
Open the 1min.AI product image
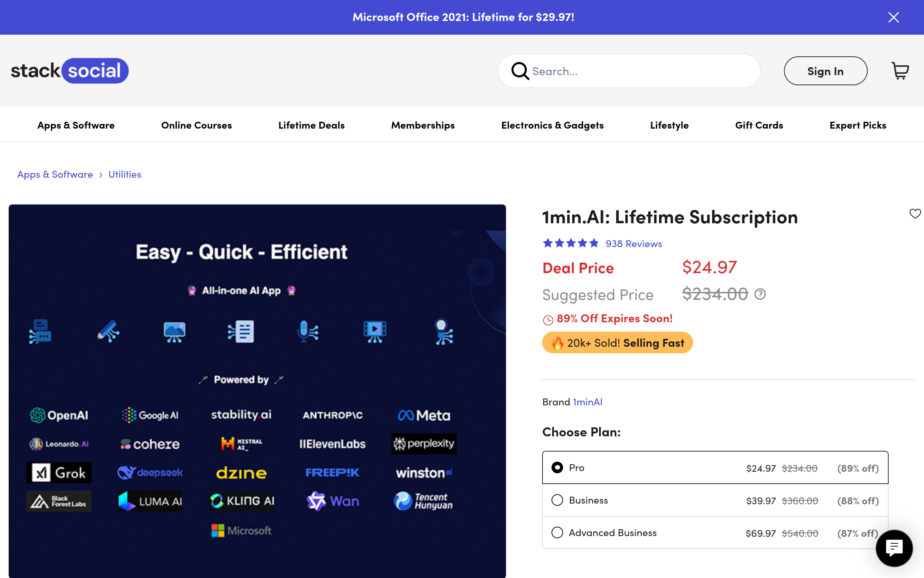click(x=257, y=391)
